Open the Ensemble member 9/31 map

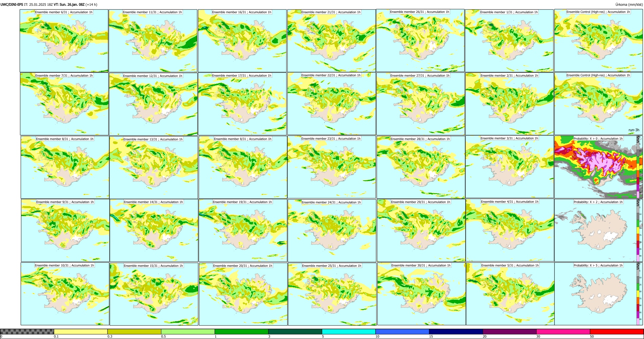pos(65,231)
